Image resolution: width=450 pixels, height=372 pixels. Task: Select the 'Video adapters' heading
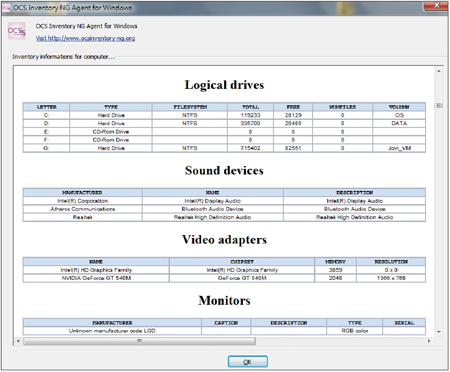click(224, 240)
